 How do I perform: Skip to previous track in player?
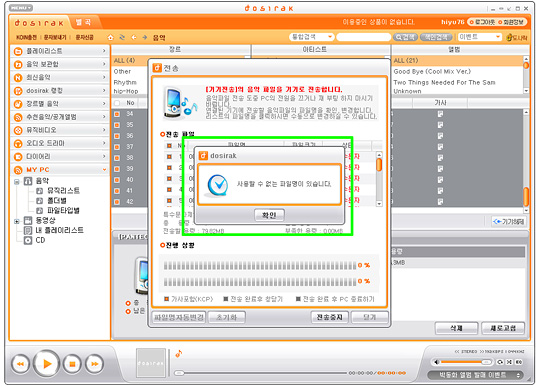pos(20,364)
